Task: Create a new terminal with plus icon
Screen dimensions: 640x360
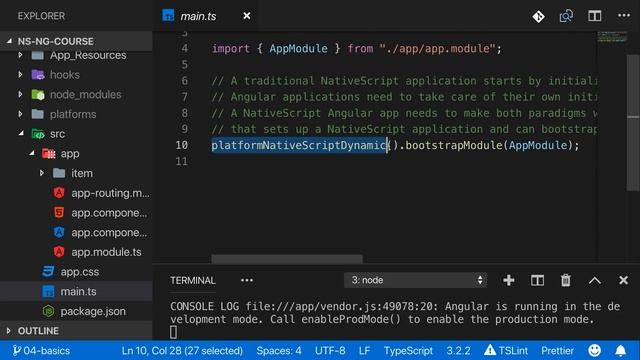Action: (x=509, y=280)
